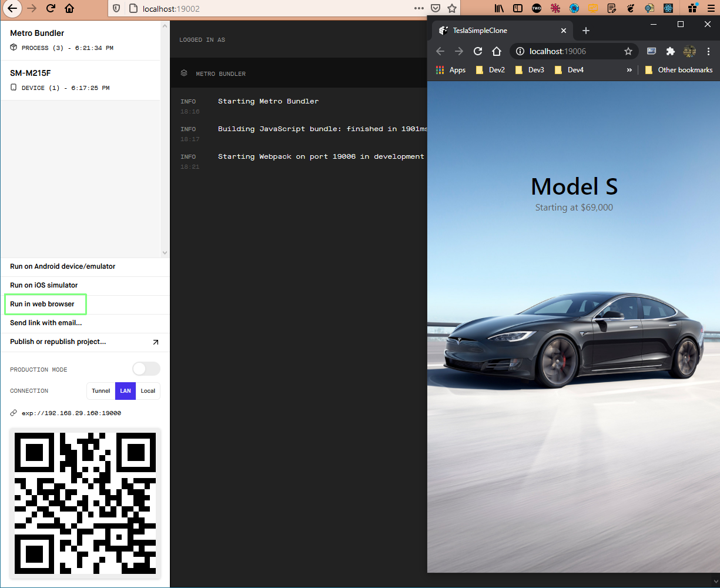Bookmark this page in Chrome with star
Viewport: 720px width, 588px height.
coord(628,51)
